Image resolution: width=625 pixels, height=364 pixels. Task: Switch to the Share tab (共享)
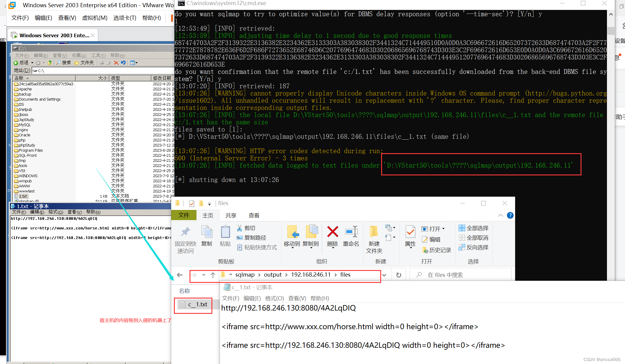pos(231,215)
